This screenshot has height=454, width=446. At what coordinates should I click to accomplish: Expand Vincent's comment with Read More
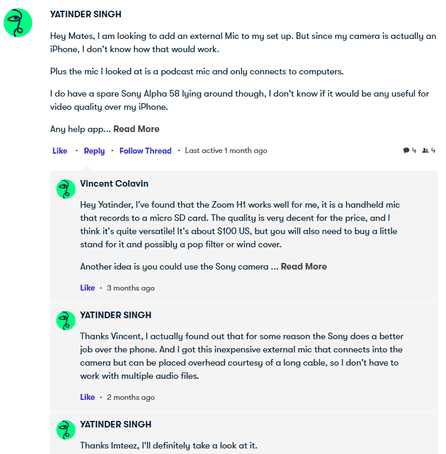click(x=304, y=267)
